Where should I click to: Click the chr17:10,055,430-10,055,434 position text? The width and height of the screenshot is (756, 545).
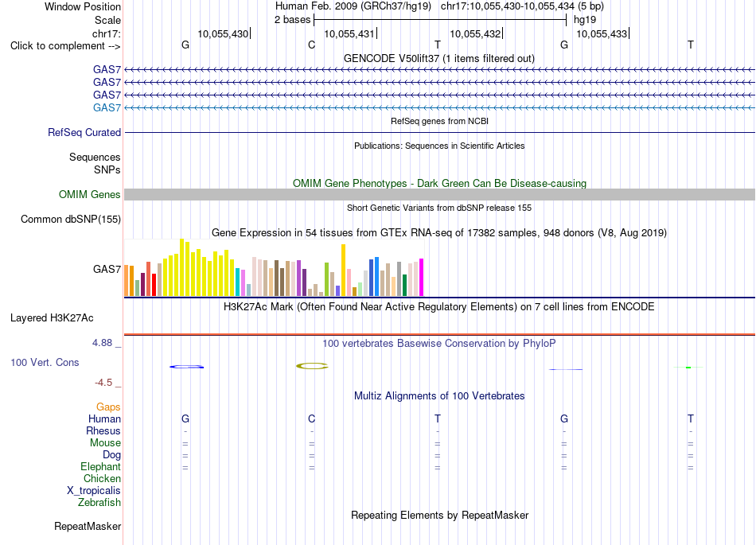coord(522,6)
